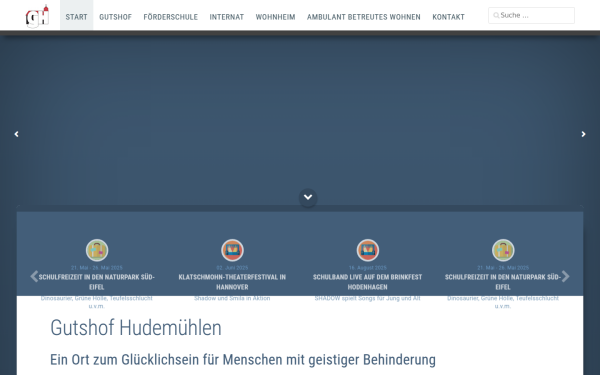Go to next events carousel item
This screenshot has width=600, height=375.
coord(566,276)
